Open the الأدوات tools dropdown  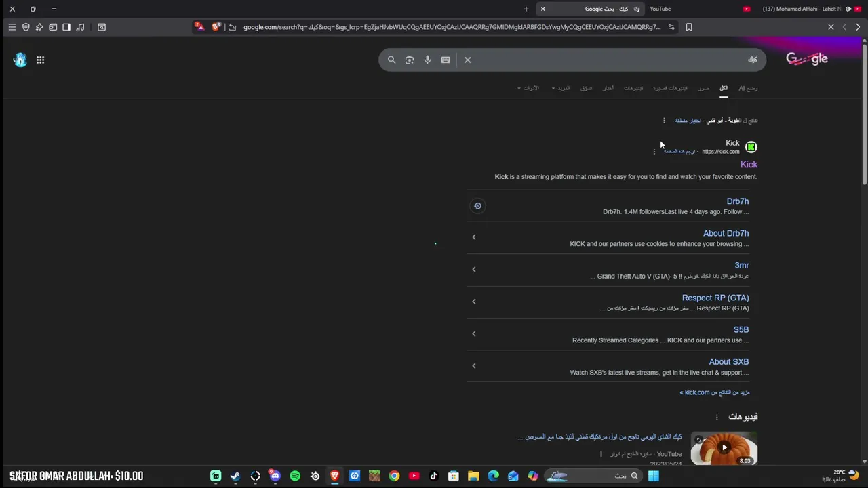click(x=528, y=88)
